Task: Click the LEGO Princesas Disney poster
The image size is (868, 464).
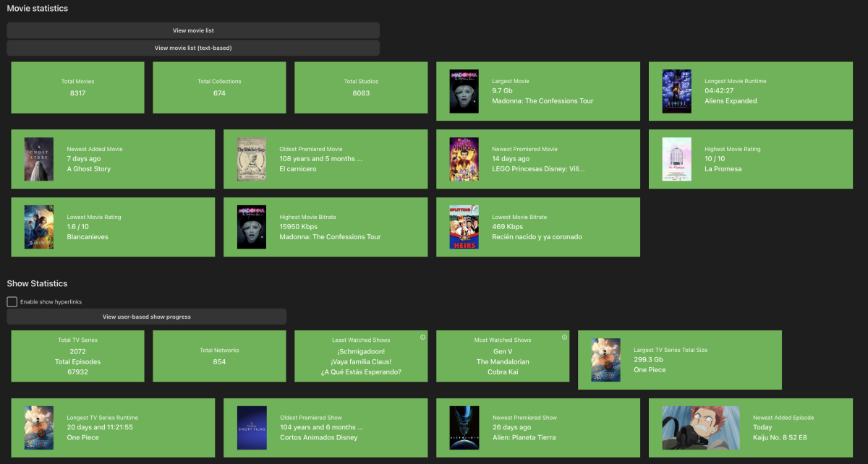Action: point(464,159)
